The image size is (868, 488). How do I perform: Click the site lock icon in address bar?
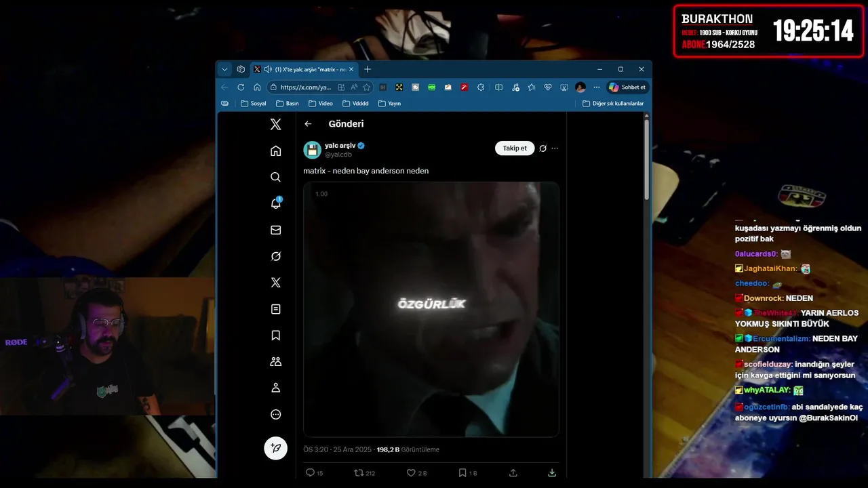pyautogui.click(x=273, y=87)
